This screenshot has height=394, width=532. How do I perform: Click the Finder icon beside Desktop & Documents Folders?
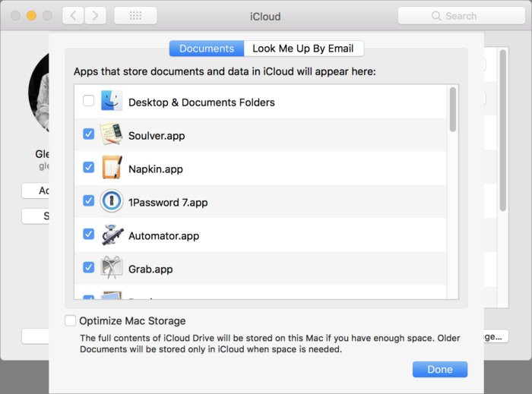click(x=112, y=101)
